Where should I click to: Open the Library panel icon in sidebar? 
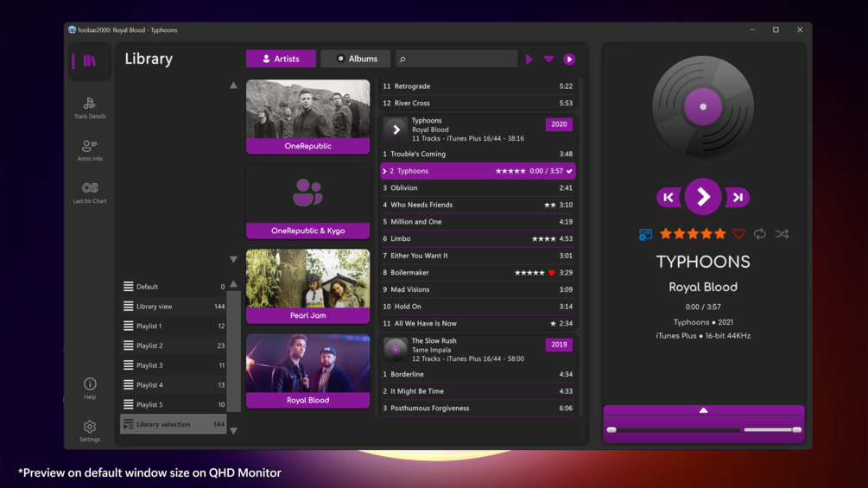(90, 60)
